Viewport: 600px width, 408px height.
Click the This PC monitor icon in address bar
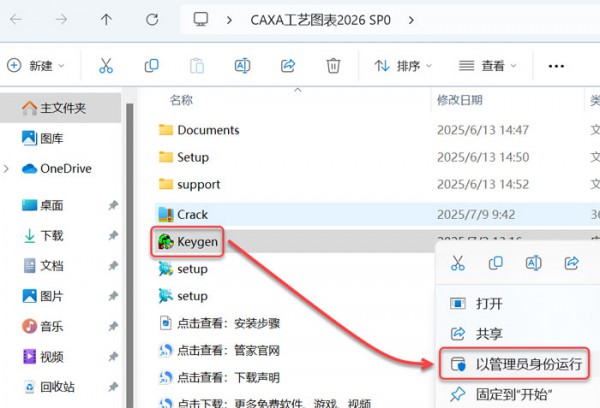click(x=201, y=19)
